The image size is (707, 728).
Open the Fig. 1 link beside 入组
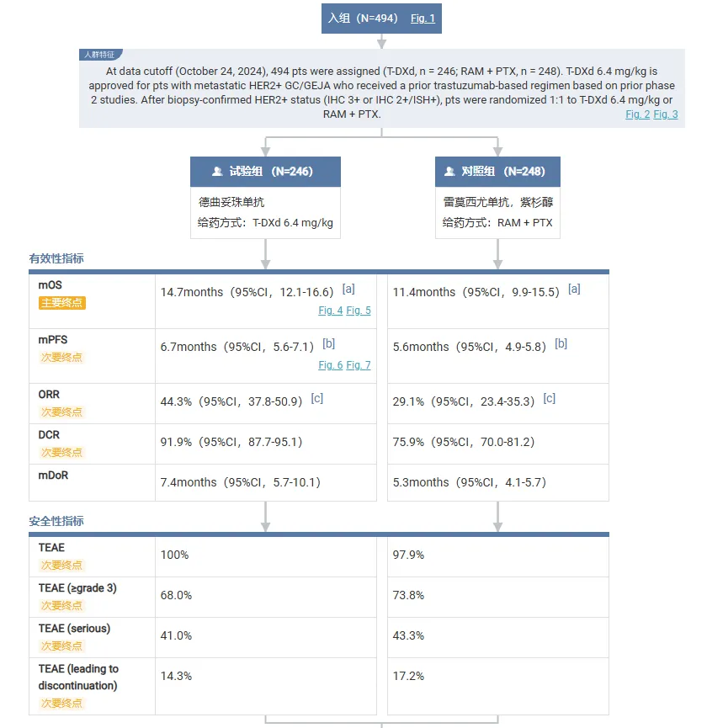pyautogui.click(x=423, y=19)
